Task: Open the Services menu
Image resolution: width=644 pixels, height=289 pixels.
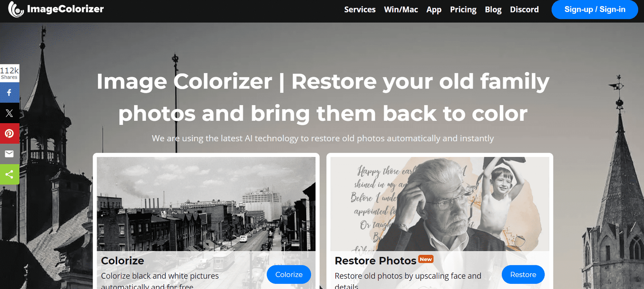Action: tap(360, 9)
